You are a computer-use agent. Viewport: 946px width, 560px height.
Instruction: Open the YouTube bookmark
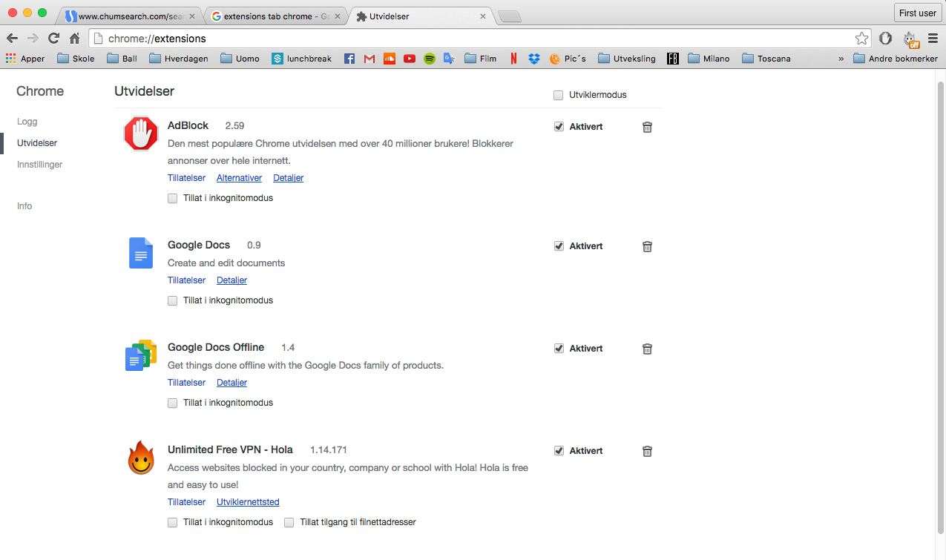(410, 59)
